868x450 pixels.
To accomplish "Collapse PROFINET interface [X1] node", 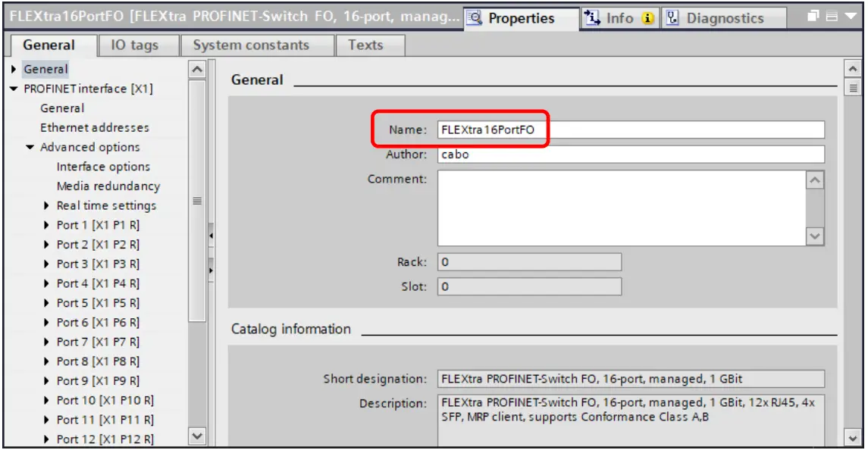I will [x=14, y=89].
